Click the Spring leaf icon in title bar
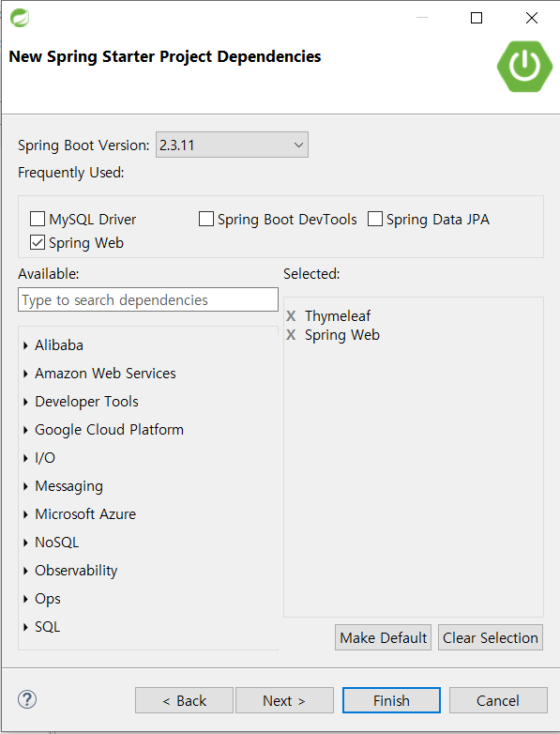The width and height of the screenshot is (560, 734). tap(20, 18)
